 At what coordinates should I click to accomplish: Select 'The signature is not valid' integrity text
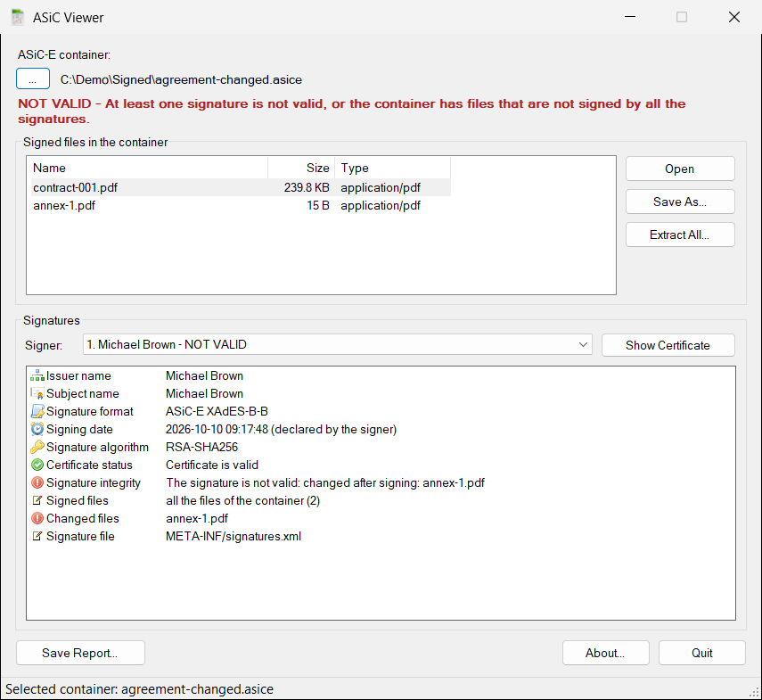point(325,482)
